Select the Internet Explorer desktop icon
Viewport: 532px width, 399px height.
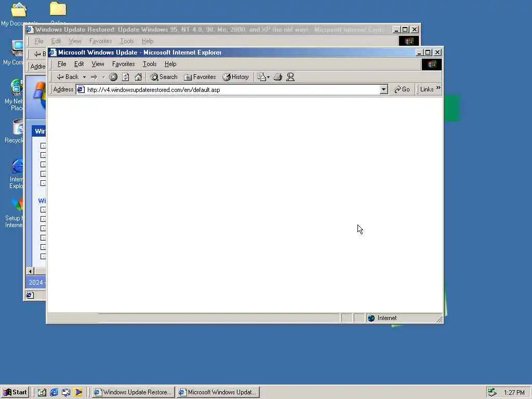point(16,174)
